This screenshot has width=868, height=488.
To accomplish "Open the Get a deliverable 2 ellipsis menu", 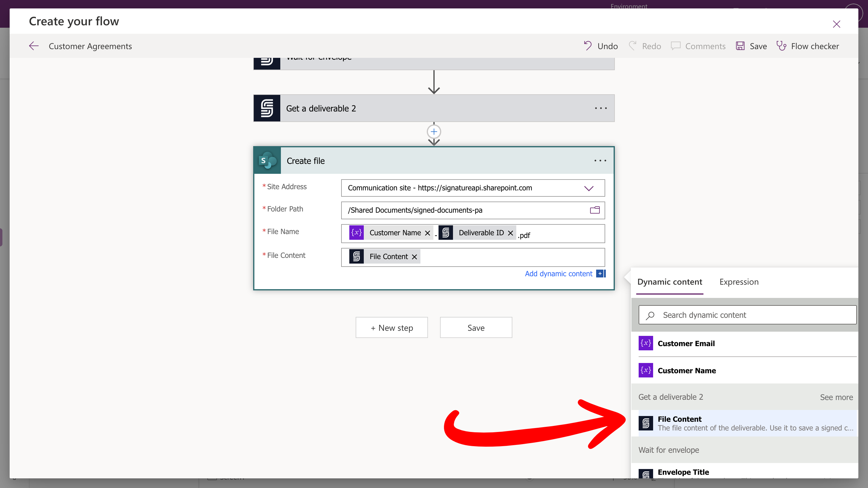I will [x=600, y=108].
